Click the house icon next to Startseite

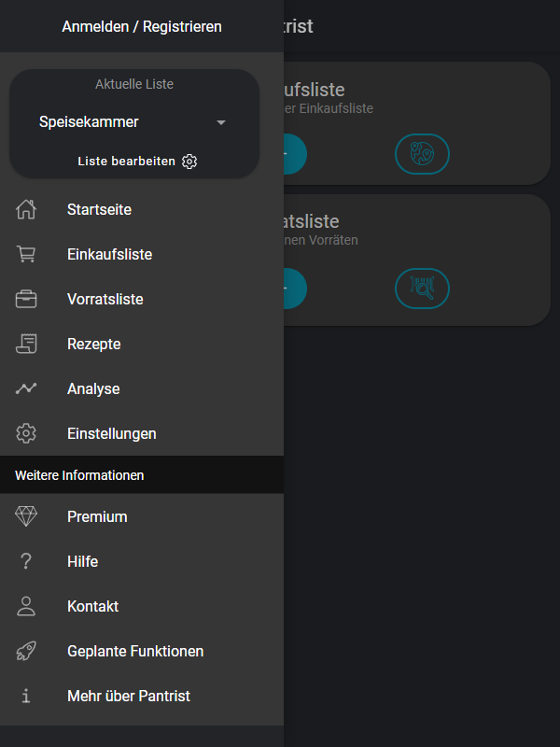(26, 209)
